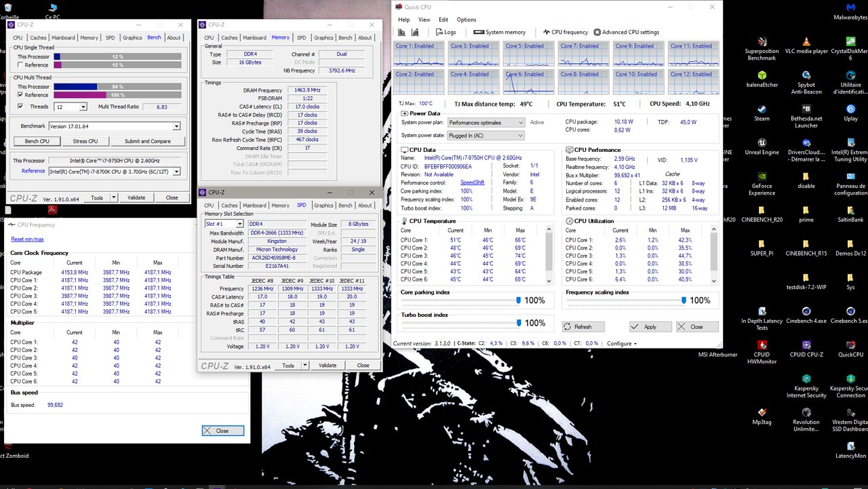Launch Steam desktop icon
Viewport: 868px width, 489px height.
click(x=762, y=113)
